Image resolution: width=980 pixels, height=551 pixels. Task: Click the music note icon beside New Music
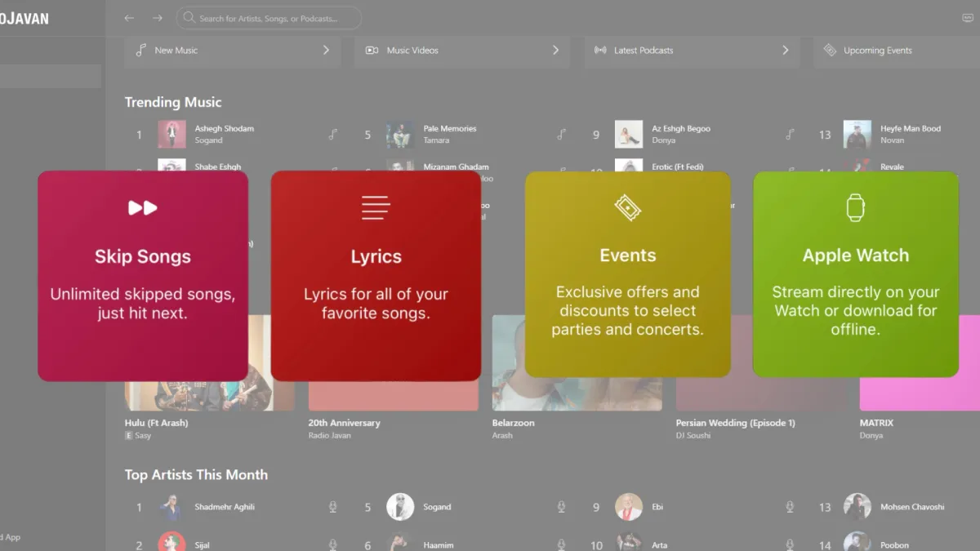pos(141,51)
